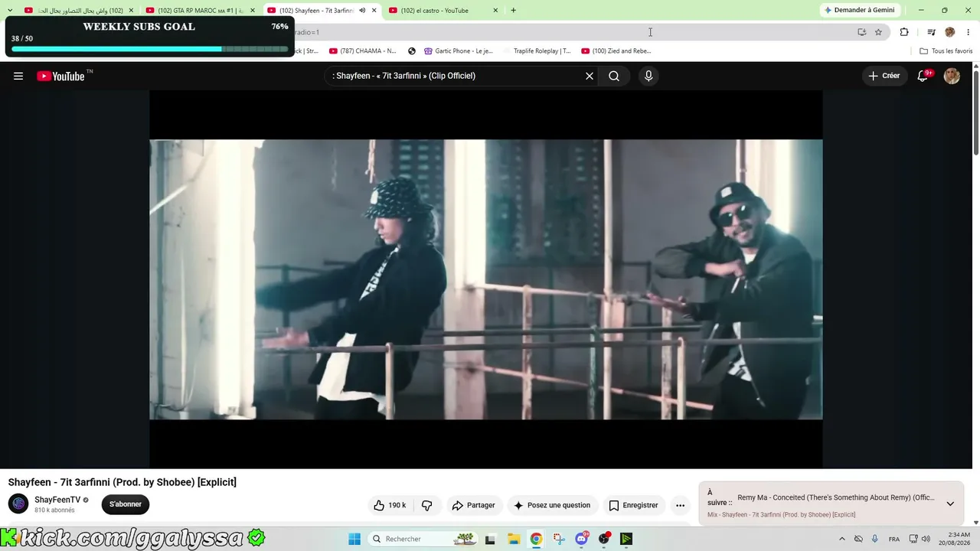Save video with Enregistrer
The height and width of the screenshot is (551, 980).
tap(633, 505)
